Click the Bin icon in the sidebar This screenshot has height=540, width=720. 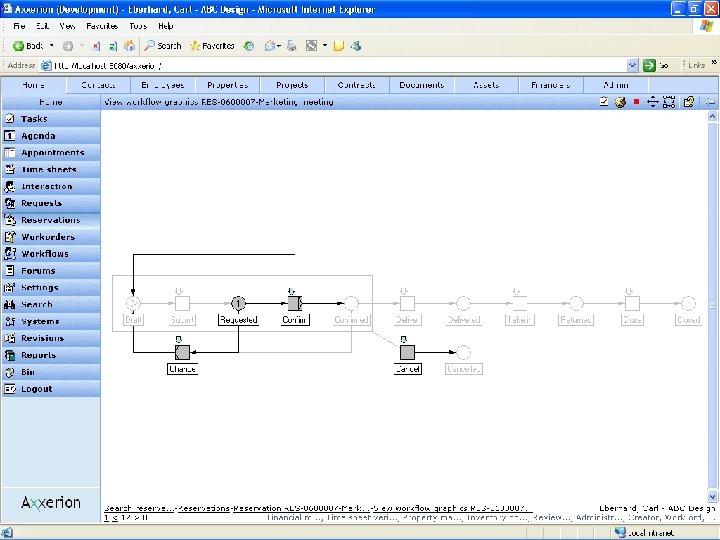point(10,372)
